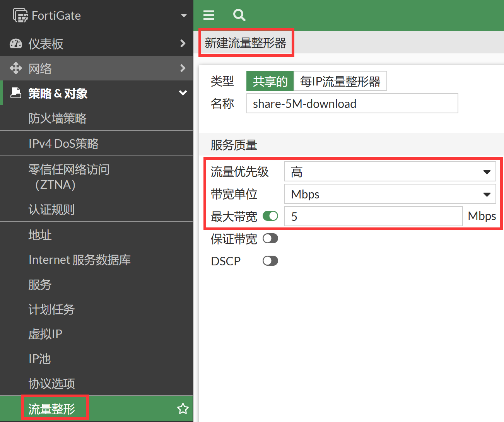The height and width of the screenshot is (422, 504).
Task: Click the 仪表板 dashboard gauge icon
Action: click(x=16, y=44)
